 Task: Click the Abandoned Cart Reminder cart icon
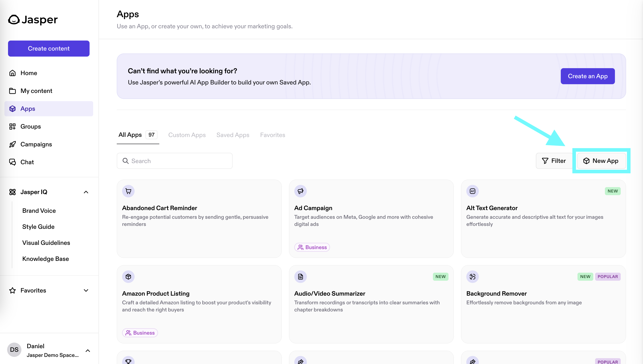click(128, 191)
